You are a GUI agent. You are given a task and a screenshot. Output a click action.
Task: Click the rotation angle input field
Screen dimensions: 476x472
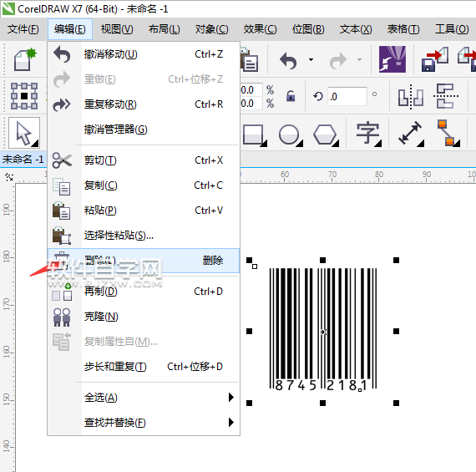click(347, 97)
